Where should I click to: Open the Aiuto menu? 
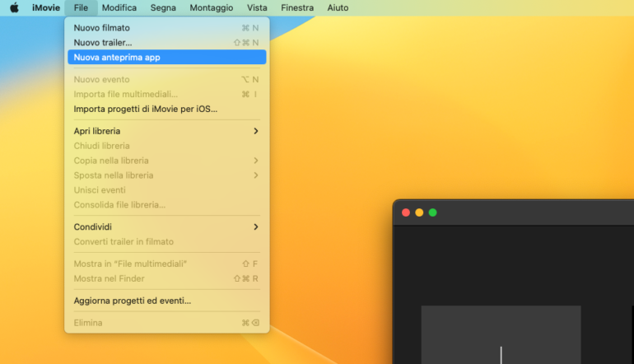click(x=338, y=7)
